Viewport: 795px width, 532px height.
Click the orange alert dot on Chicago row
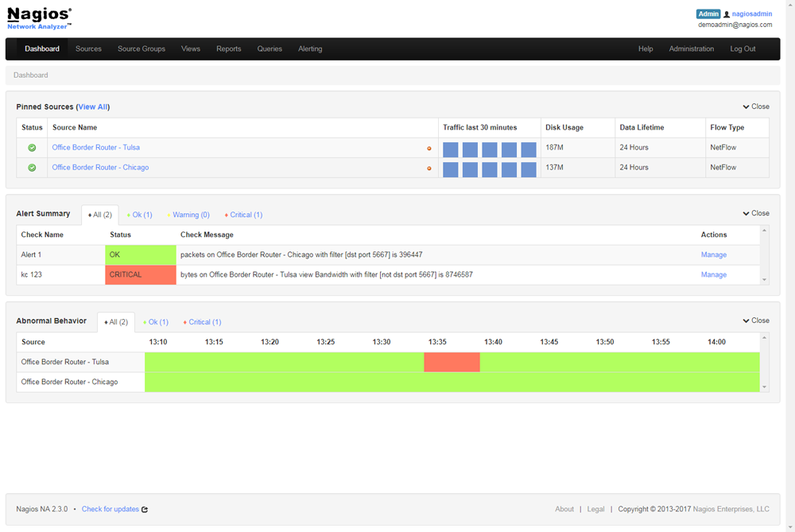pos(429,169)
